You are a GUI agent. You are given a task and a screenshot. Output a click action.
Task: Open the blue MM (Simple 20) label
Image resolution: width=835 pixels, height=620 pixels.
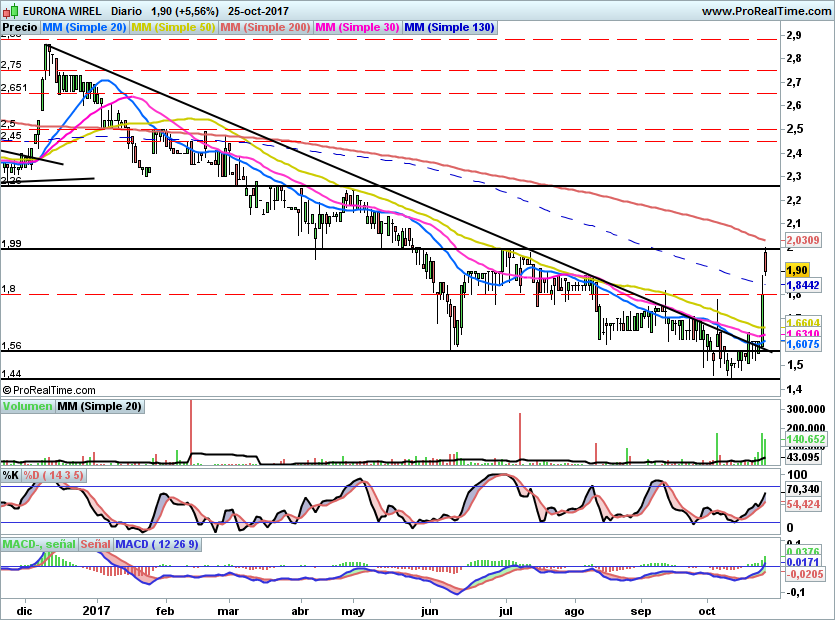pyautogui.click(x=86, y=28)
